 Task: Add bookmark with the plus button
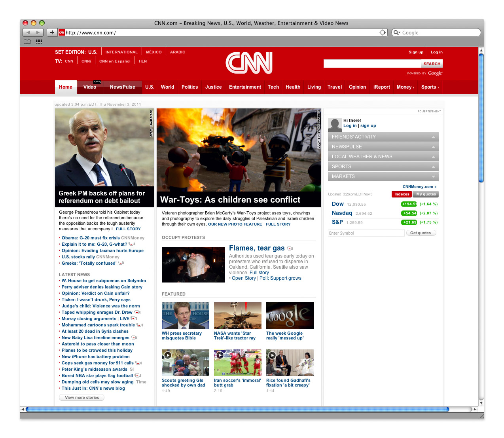point(52,32)
